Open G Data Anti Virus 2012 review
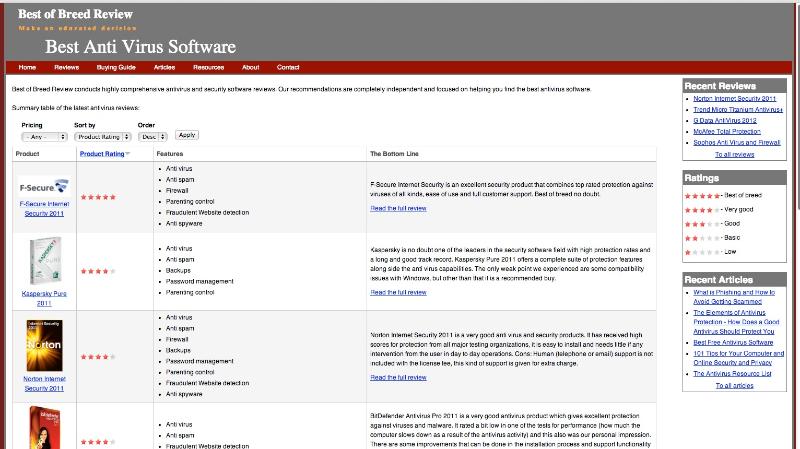The image size is (800, 449). pyautogui.click(x=725, y=121)
